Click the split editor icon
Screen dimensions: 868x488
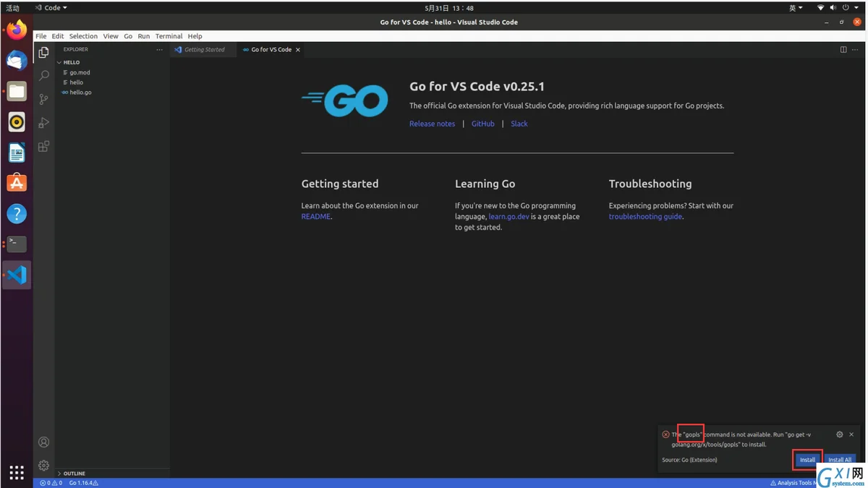843,50
